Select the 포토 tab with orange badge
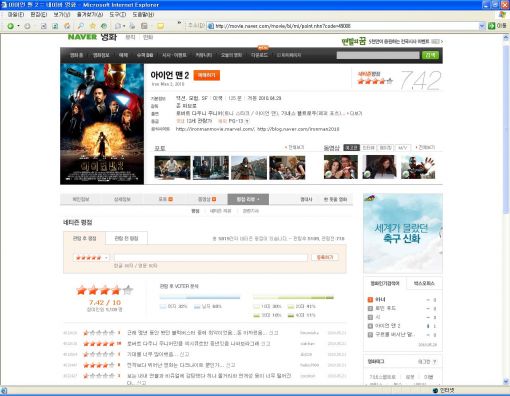510x396 pixels. click(165, 199)
